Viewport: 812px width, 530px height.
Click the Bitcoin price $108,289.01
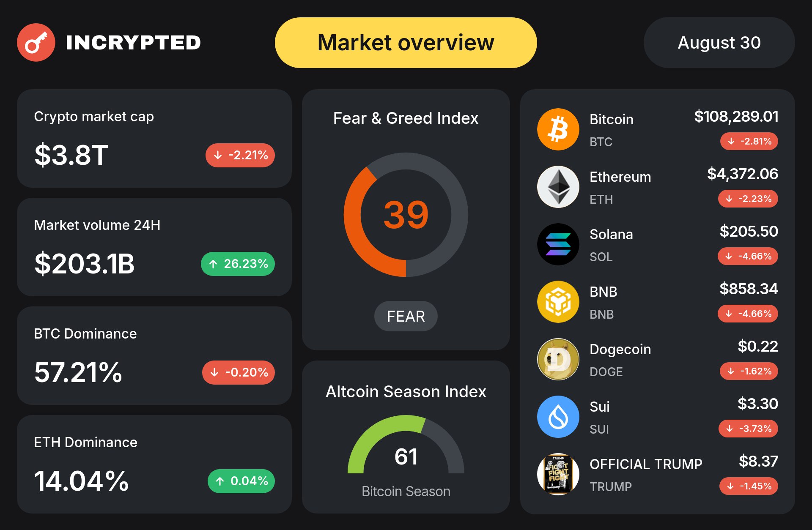click(736, 116)
